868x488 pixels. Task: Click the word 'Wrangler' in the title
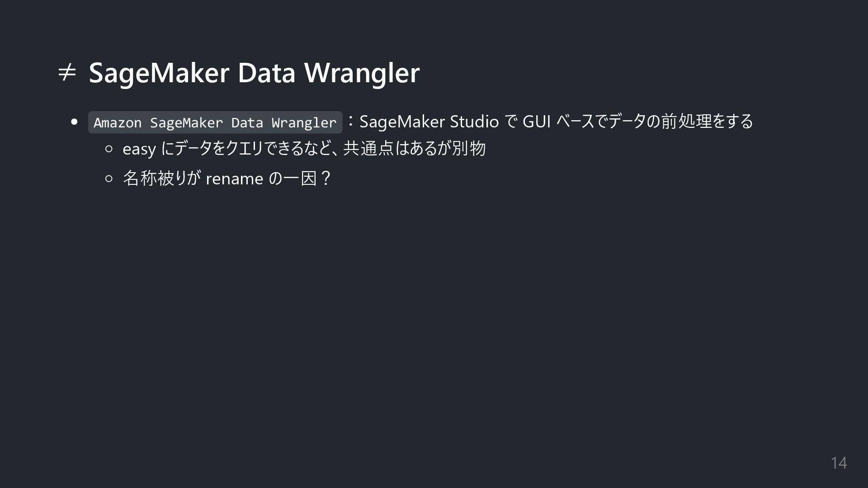click(x=362, y=72)
